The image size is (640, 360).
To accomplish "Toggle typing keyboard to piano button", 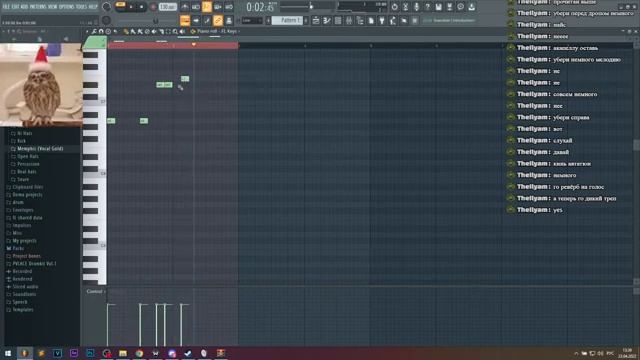I will 185,20.
